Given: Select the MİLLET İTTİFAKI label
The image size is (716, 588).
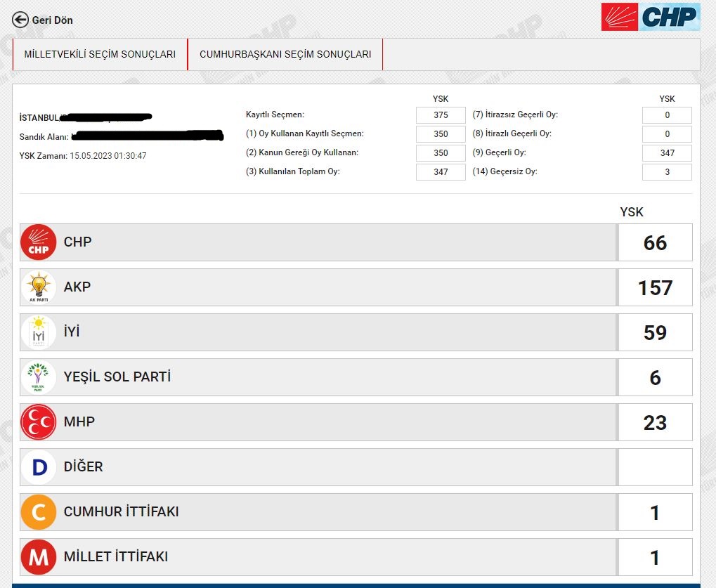Looking at the screenshot, I should click(116, 556).
